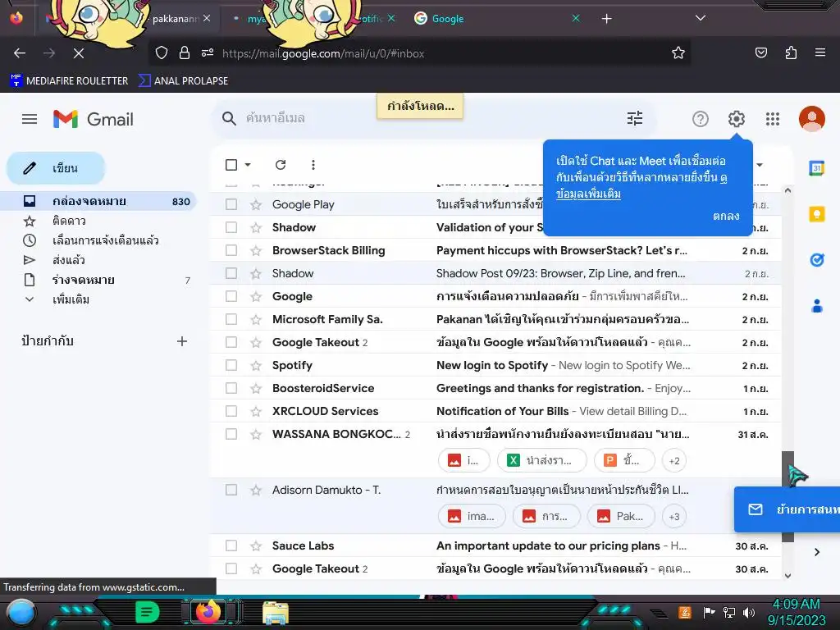Dismiss Chat tooltip with ตกลง
Viewport: 840px width, 630px height.
click(726, 216)
